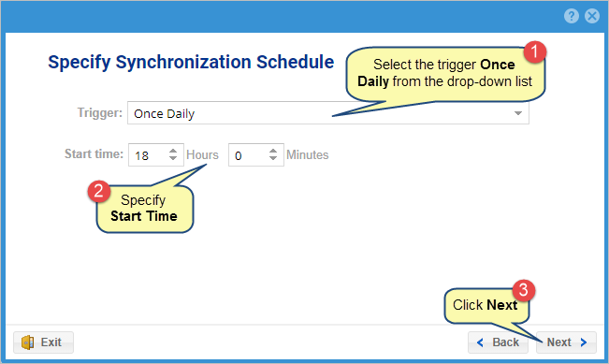Screen dimensions: 609x364
Task: Decrease the Minutes value with down arrow
Action: [x=273, y=158]
